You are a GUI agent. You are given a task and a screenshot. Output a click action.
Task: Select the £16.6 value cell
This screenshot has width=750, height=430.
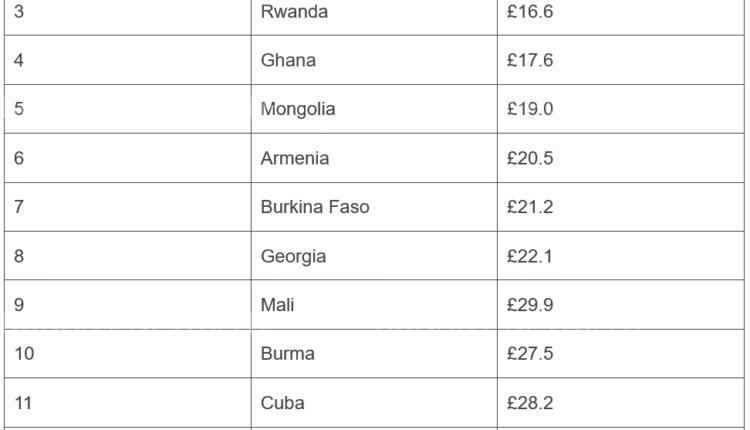click(x=531, y=13)
